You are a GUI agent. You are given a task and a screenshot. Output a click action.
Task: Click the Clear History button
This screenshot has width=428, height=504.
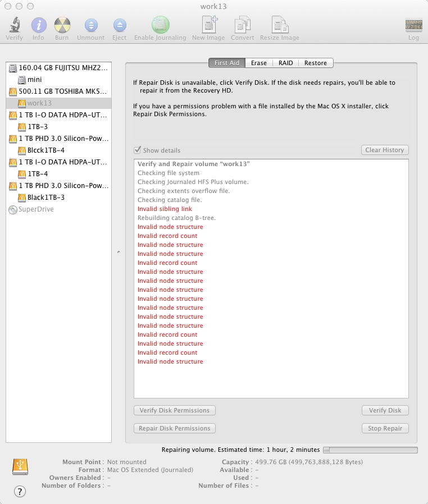[x=385, y=150]
